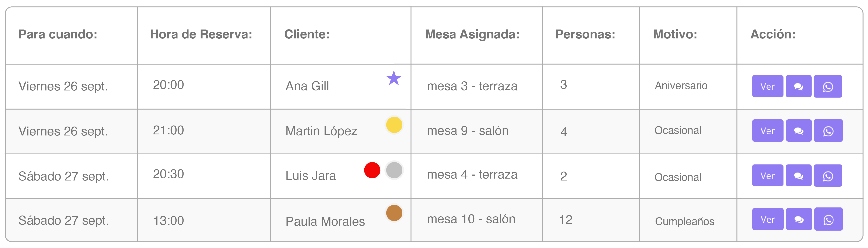Screen dimensions: 868x248
Task: Click the 'Para cuando:' column header
Action: (58, 34)
